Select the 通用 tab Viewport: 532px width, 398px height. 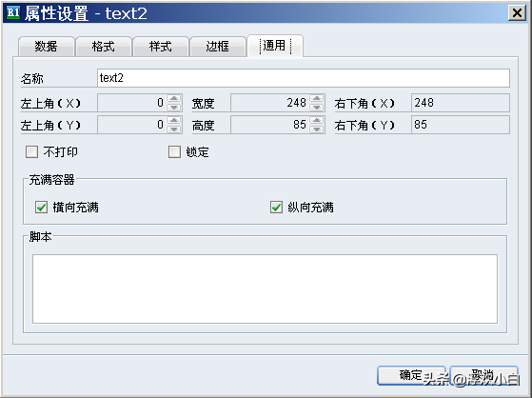(x=275, y=46)
